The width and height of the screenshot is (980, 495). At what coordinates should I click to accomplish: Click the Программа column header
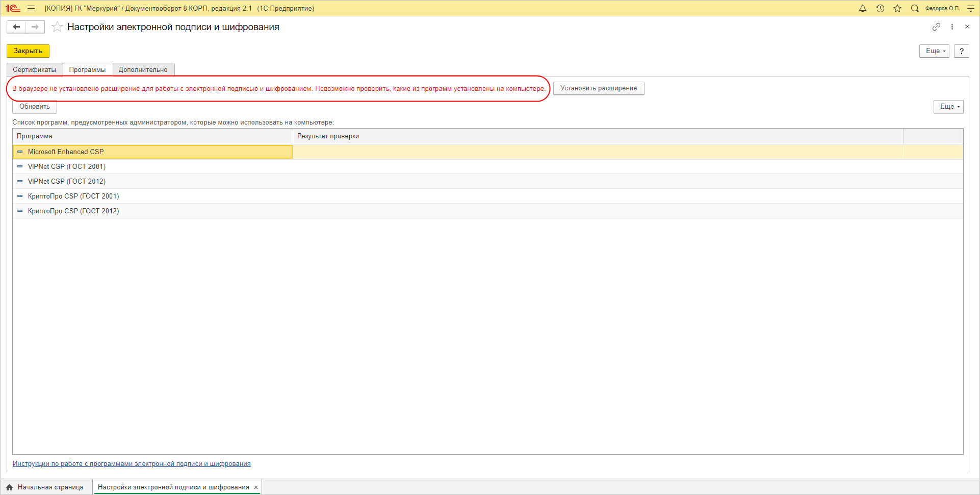152,136
